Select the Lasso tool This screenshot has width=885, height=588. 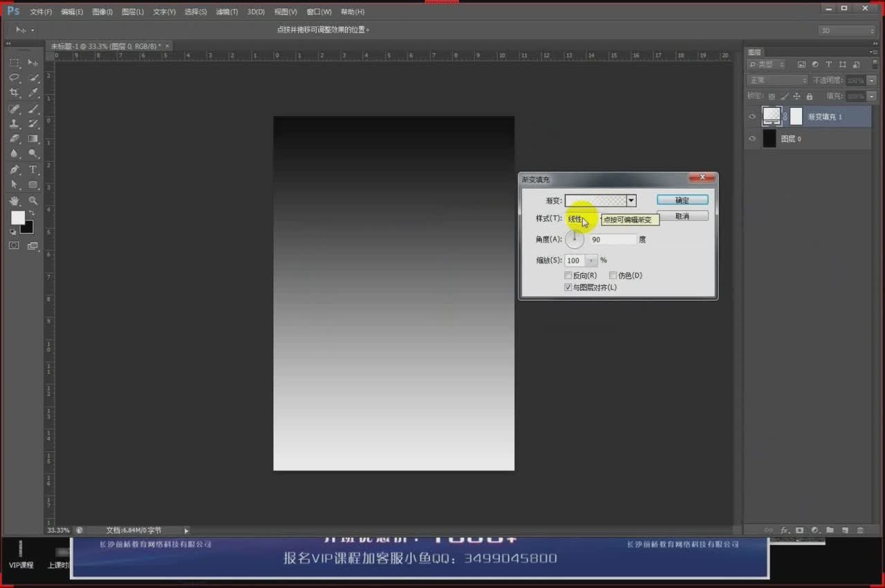pos(14,77)
